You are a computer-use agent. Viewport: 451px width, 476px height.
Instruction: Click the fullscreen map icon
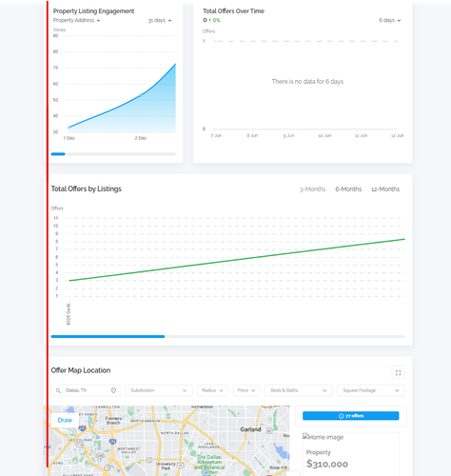(399, 372)
